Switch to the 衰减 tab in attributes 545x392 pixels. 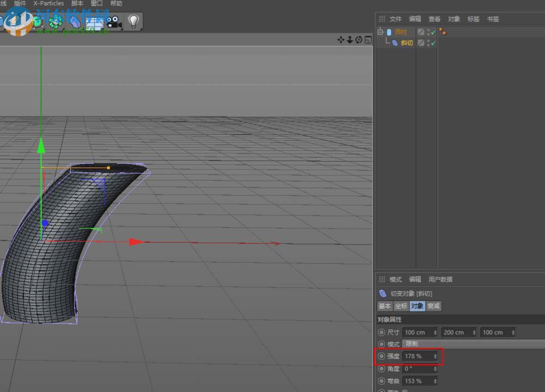[x=433, y=306]
